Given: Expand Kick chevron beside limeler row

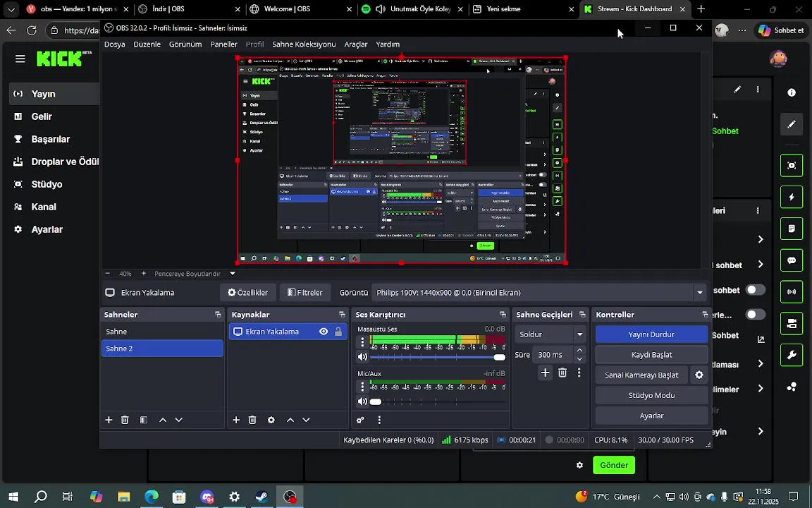Looking at the screenshot, I should (x=761, y=388).
